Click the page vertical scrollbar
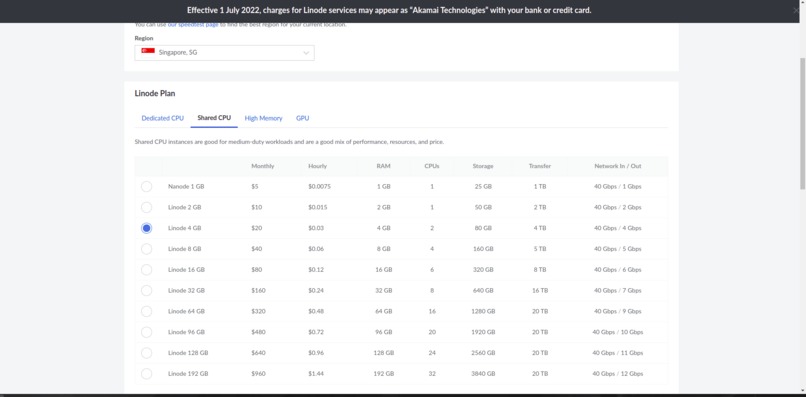806x397 pixels. pos(802,123)
